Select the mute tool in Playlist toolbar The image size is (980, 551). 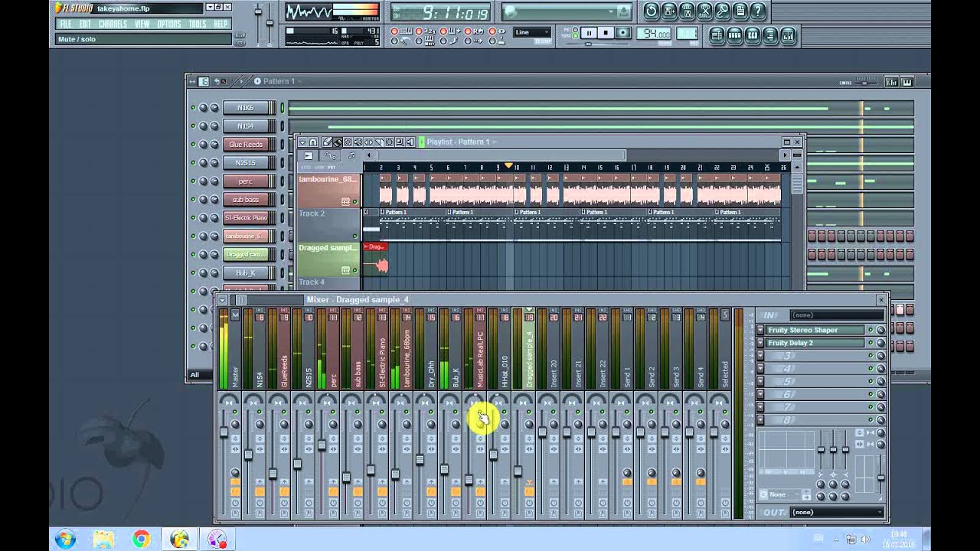[x=358, y=142]
